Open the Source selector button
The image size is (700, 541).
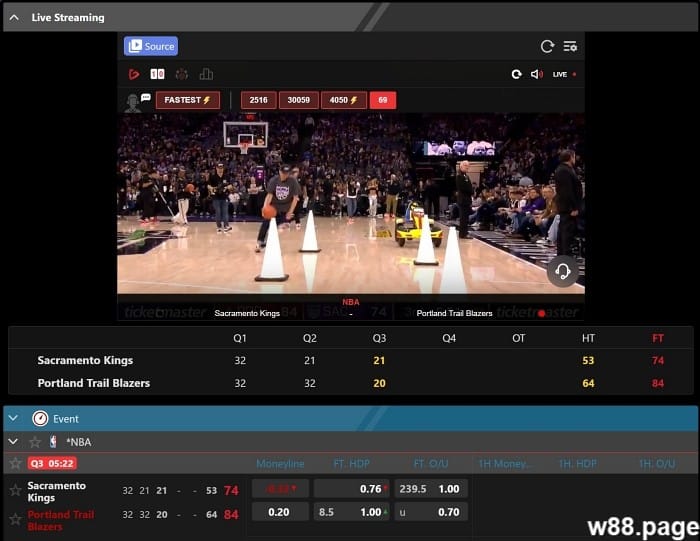pos(151,46)
